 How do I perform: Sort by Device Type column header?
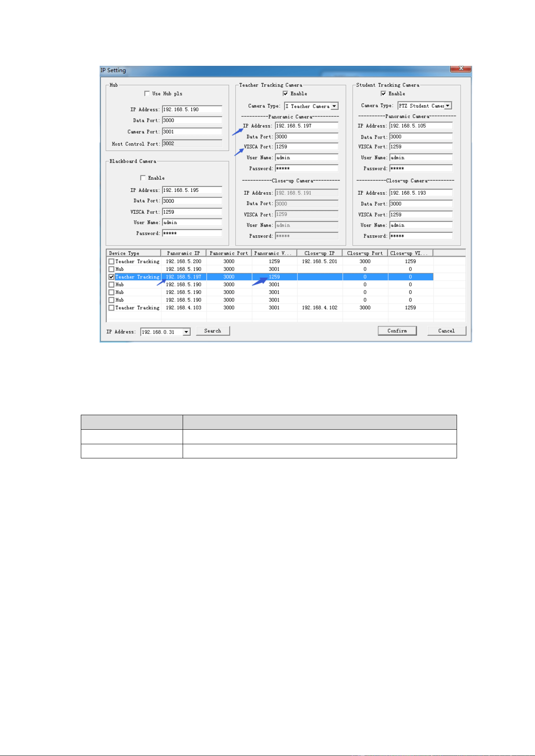[134, 253]
